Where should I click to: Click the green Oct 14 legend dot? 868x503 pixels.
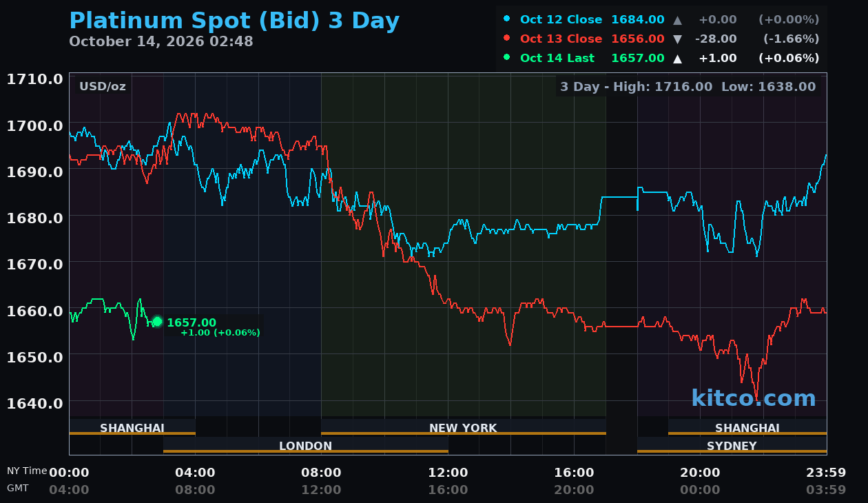coord(507,57)
